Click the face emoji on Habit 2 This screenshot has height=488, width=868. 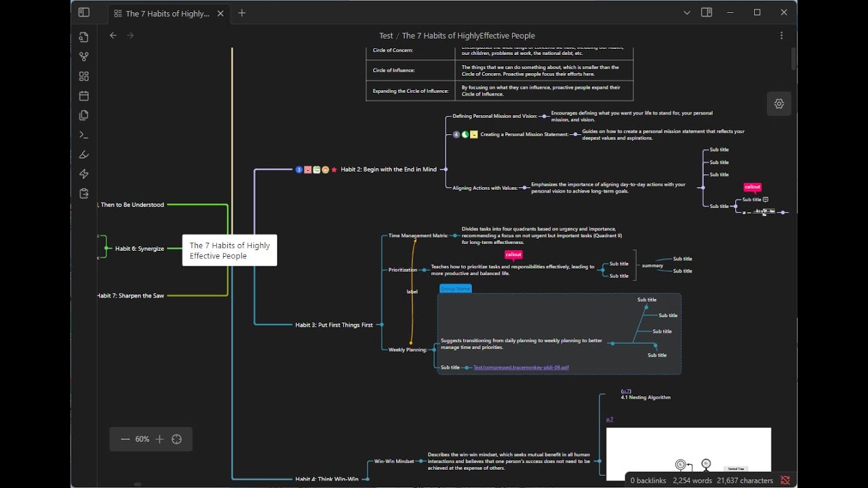(325, 169)
